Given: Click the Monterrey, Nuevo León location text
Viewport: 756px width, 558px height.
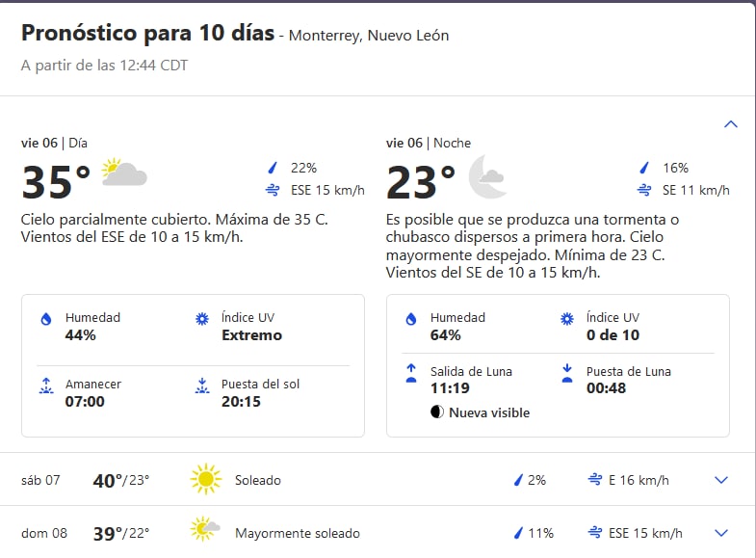Looking at the screenshot, I should (368, 36).
